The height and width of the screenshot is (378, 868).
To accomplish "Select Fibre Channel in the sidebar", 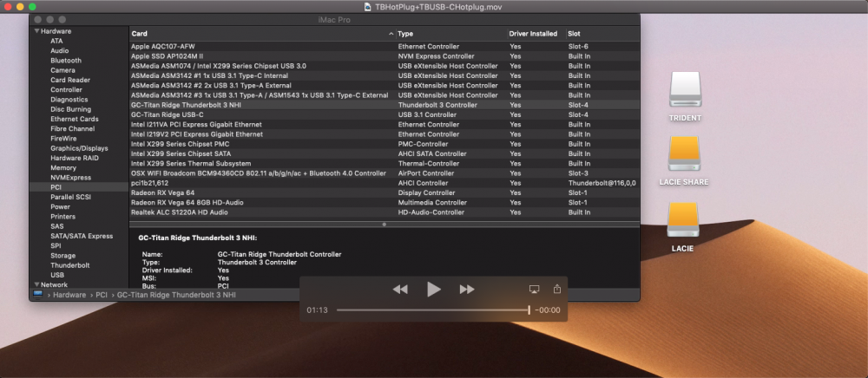I will [73, 129].
